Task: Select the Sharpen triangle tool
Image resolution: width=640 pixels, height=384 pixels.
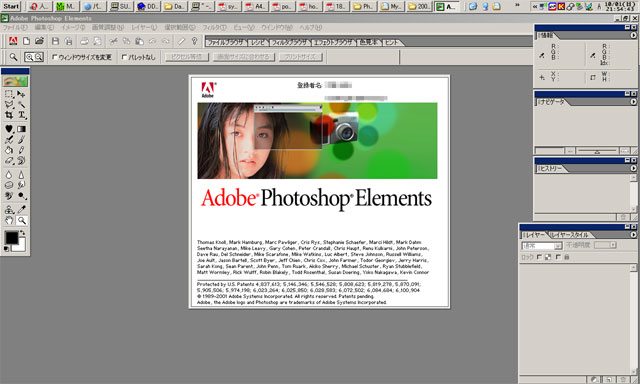Action: tap(21, 175)
